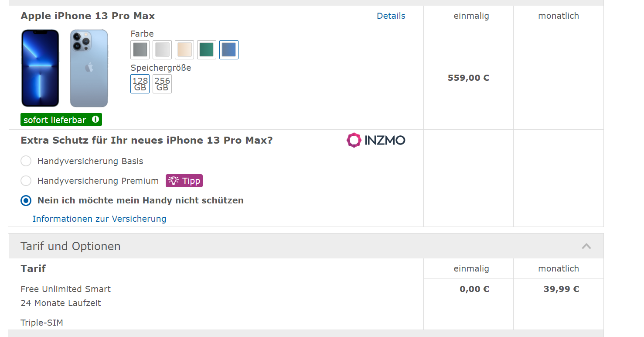
Task: Open the iPhone Details link
Action: point(391,16)
